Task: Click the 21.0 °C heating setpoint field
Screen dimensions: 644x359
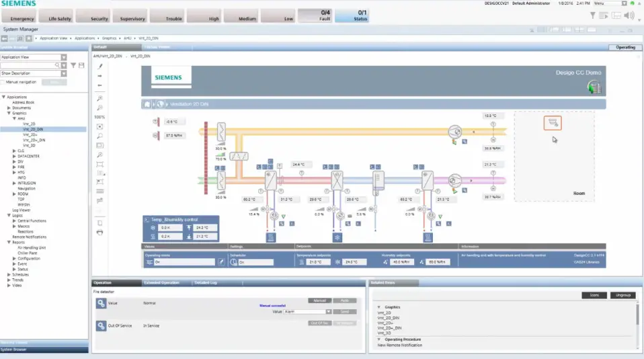Action: tap(318, 262)
